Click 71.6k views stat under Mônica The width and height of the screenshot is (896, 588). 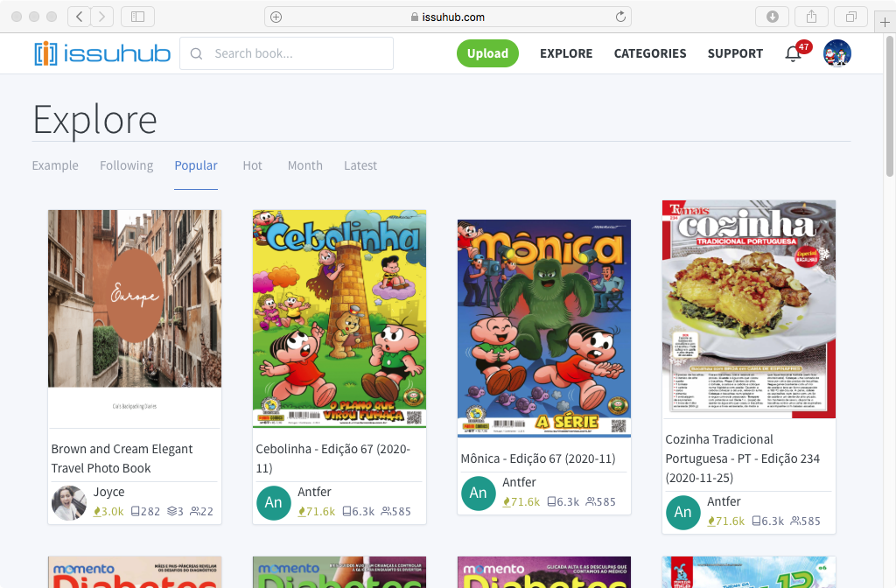[521, 501]
